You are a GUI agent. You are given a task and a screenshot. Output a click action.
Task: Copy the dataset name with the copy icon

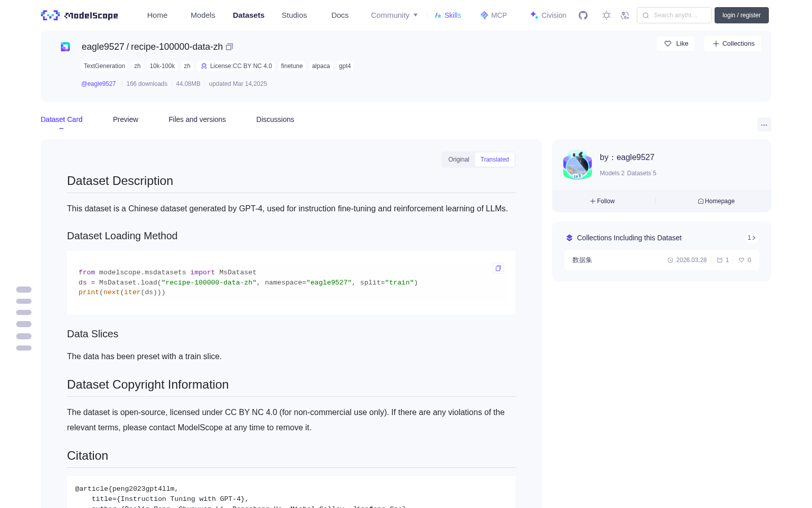[229, 47]
